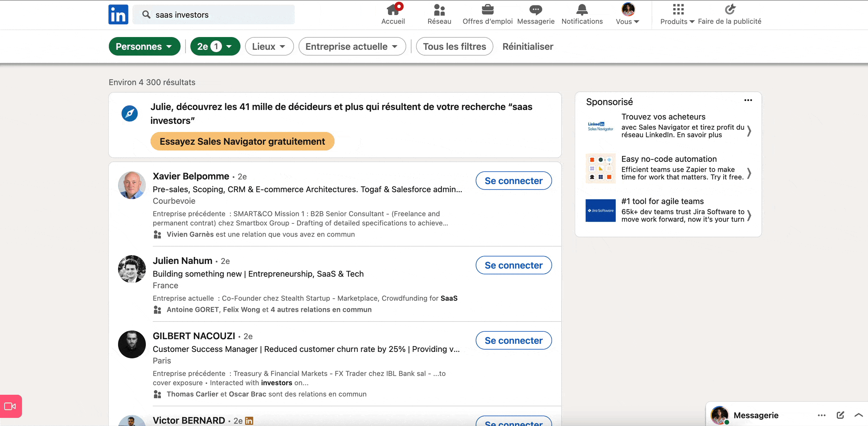The image size is (868, 426).
Task: Open Réseau network icon
Action: point(439,9)
